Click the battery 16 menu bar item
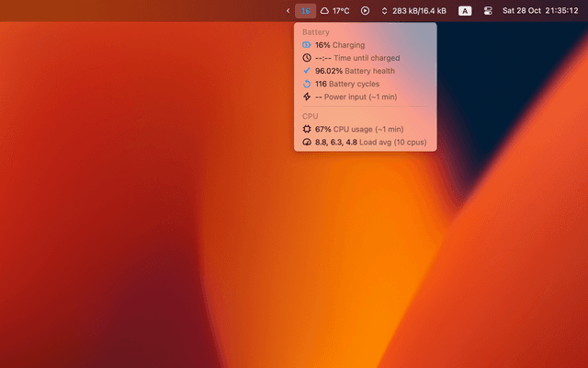The image size is (588, 368). [x=305, y=11]
